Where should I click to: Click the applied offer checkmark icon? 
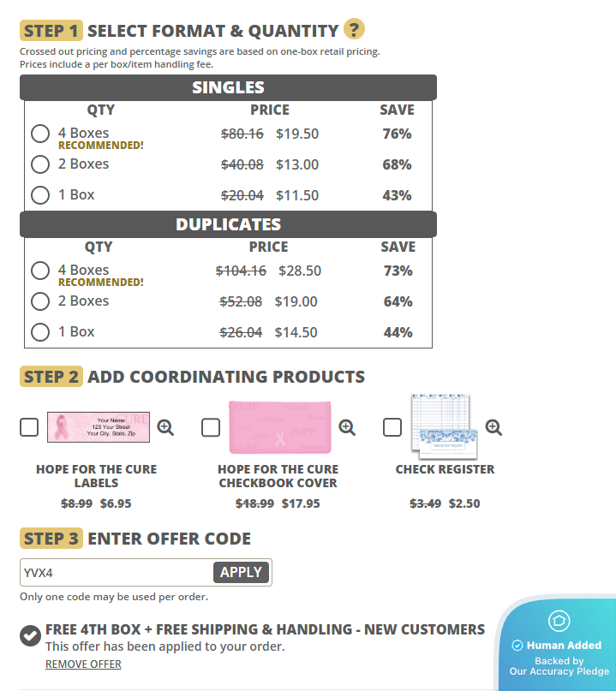(30, 635)
